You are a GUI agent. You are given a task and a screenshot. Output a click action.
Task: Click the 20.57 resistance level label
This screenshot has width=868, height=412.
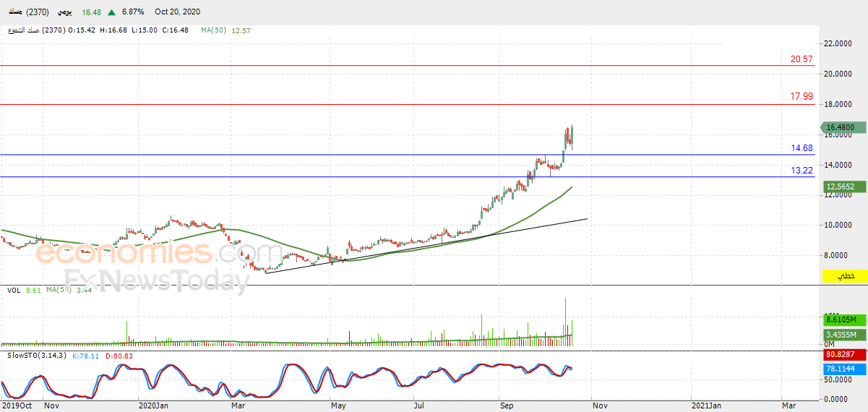[802, 59]
